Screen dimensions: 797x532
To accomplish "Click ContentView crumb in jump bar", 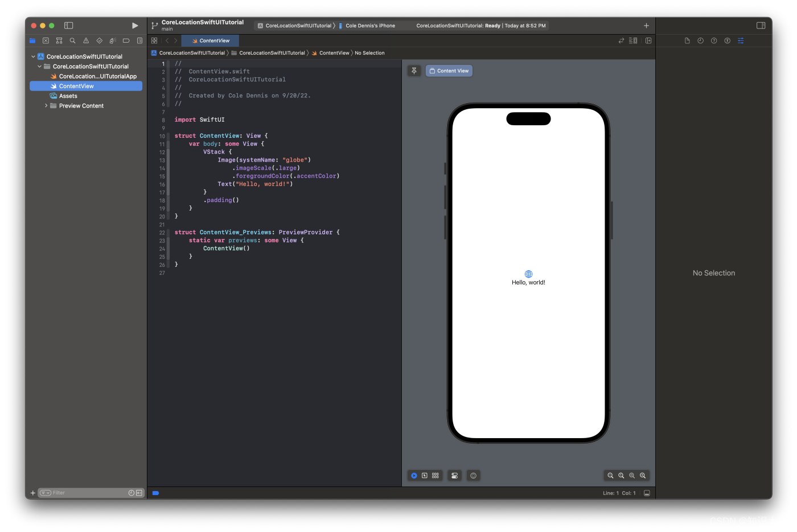I will (x=330, y=53).
